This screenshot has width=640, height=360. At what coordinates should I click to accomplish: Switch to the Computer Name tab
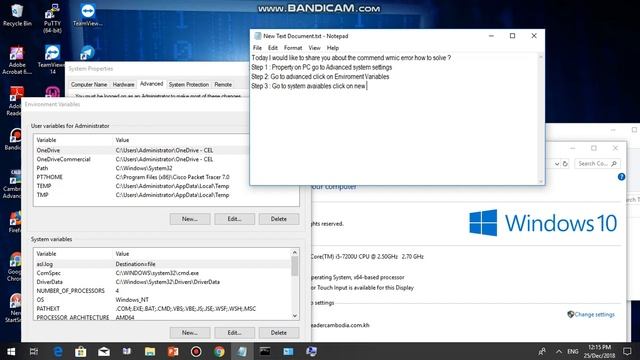point(89,84)
